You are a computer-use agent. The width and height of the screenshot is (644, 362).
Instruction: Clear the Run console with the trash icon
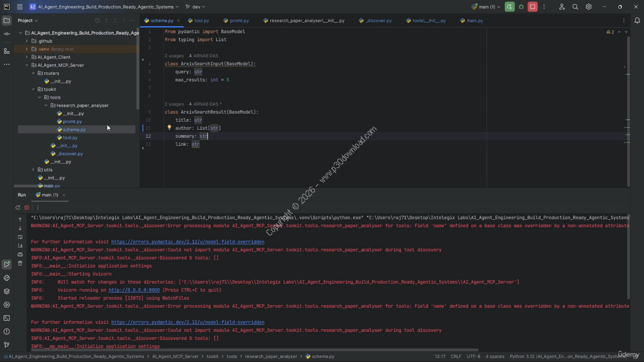[20, 263]
